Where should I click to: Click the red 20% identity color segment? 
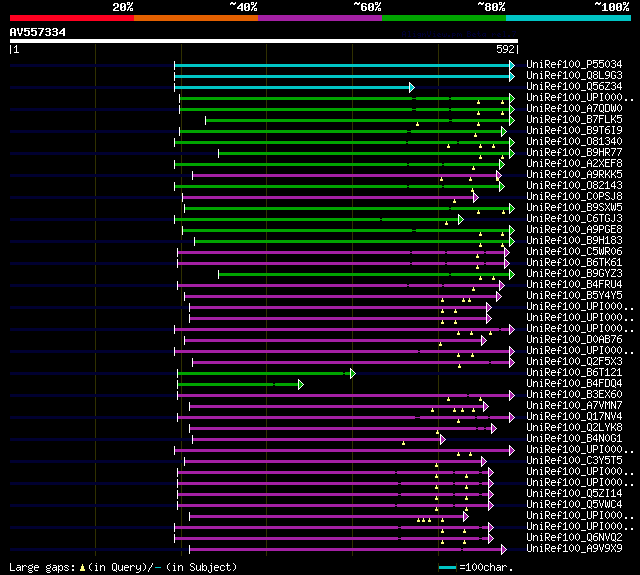pyautogui.click(x=72, y=18)
